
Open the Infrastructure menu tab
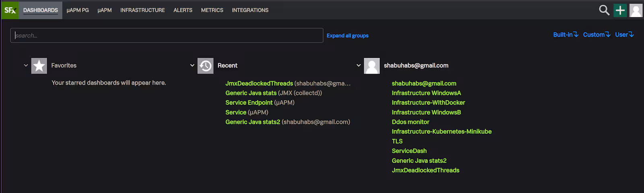[142, 10]
